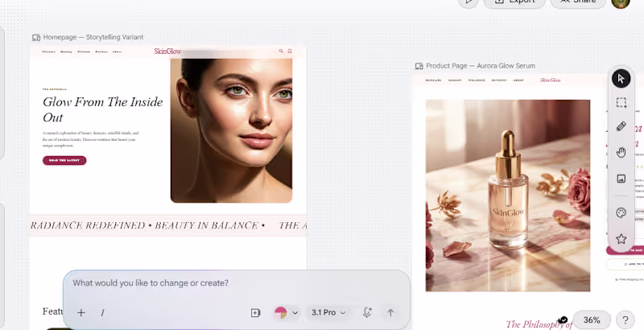Click the search icon in Homepage header
Screen dimensions: 644x330
(281, 52)
